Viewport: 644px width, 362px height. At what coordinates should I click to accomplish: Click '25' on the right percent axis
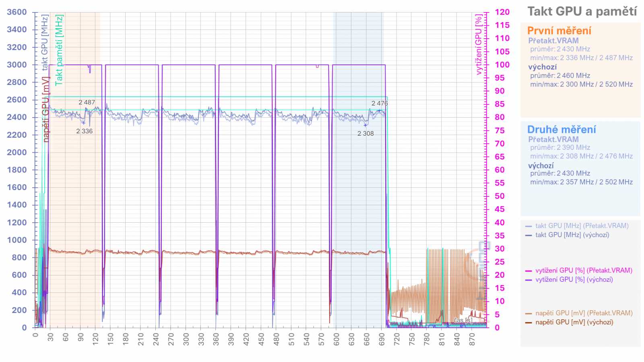pos(500,262)
